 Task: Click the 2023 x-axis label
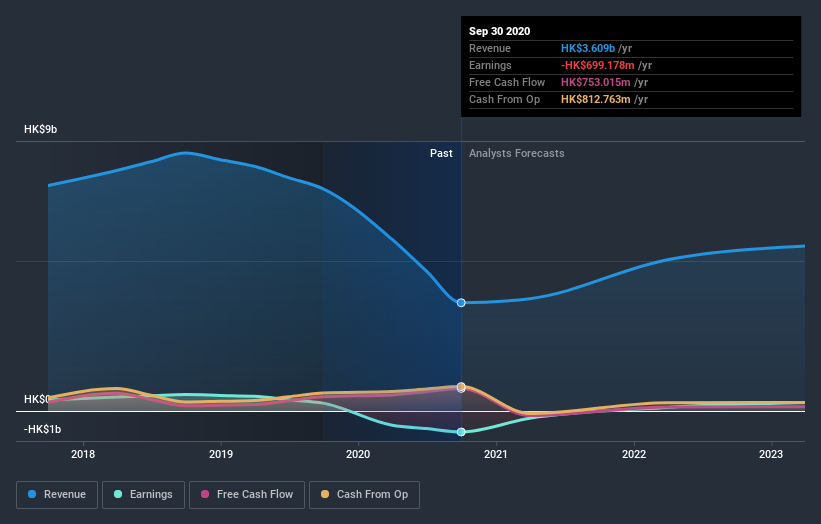tap(771, 454)
